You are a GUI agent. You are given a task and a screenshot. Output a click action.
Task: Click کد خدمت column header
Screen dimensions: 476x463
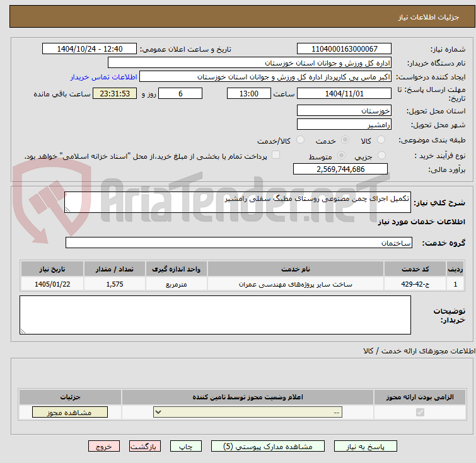[415, 269]
